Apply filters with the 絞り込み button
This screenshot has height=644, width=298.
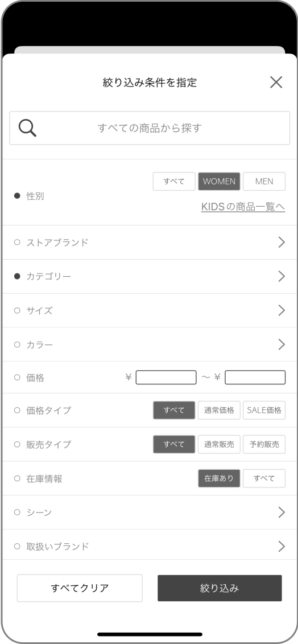[x=220, y=588]
